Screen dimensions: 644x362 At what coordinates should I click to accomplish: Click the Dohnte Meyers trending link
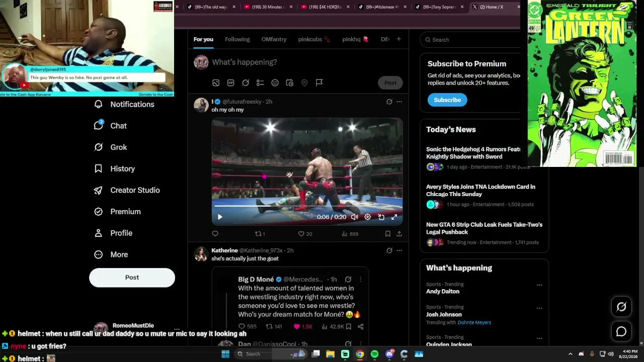point(474,323)
